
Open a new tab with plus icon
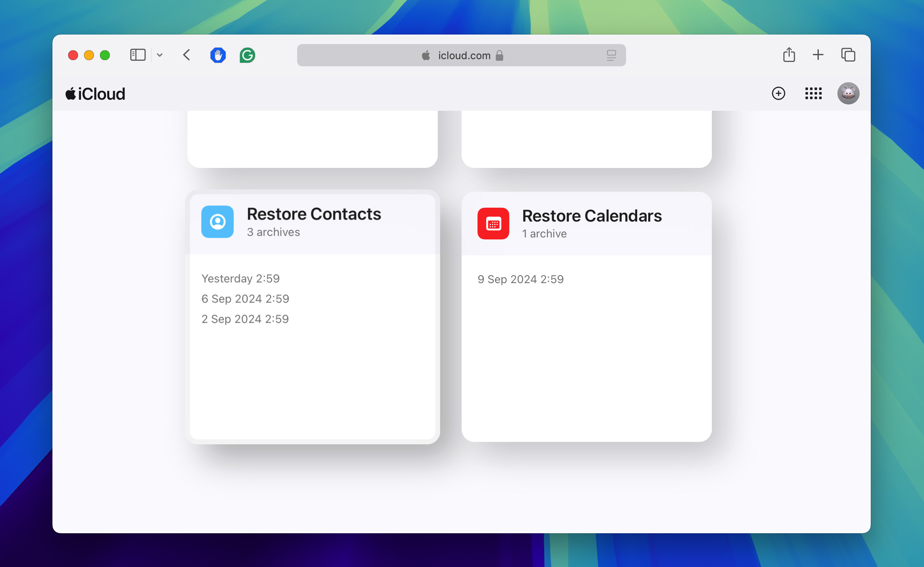point(818,55)
